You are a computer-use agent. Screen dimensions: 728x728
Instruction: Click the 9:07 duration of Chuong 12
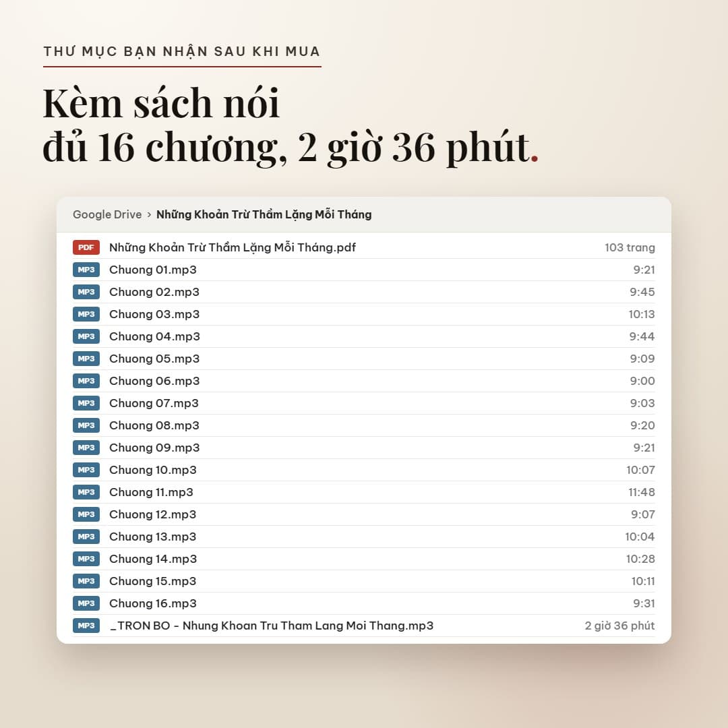[x=642, y=516]
